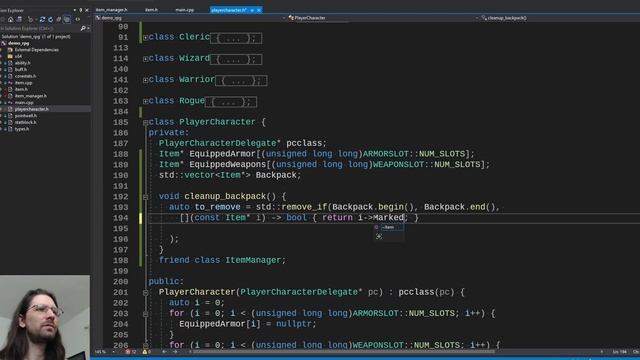Click the horizontal scrollbar below the editor
Viewport: 640px width, 360px height.
[343, 351]
